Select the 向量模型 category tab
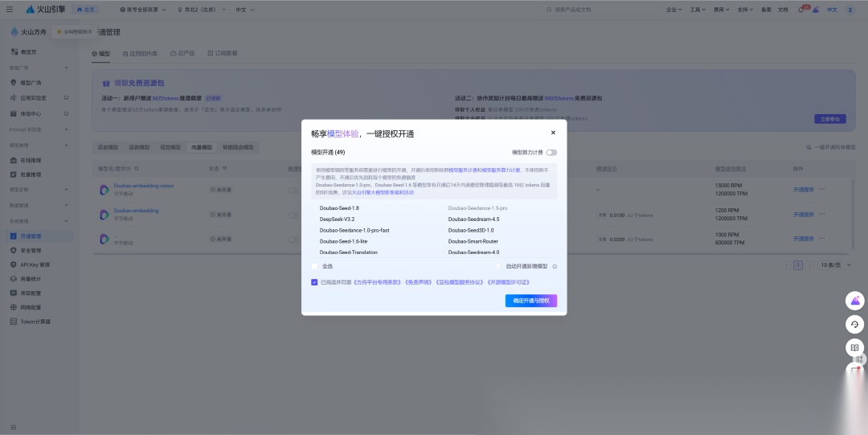The image size is (868, 435). (x=202, y=147)
